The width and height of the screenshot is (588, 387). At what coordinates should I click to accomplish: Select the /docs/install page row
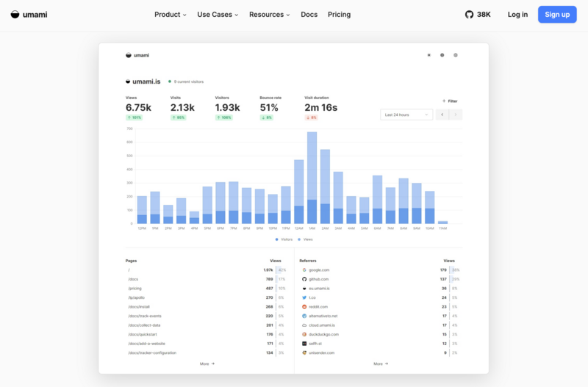pyautogui.click(x=206, y=307)
